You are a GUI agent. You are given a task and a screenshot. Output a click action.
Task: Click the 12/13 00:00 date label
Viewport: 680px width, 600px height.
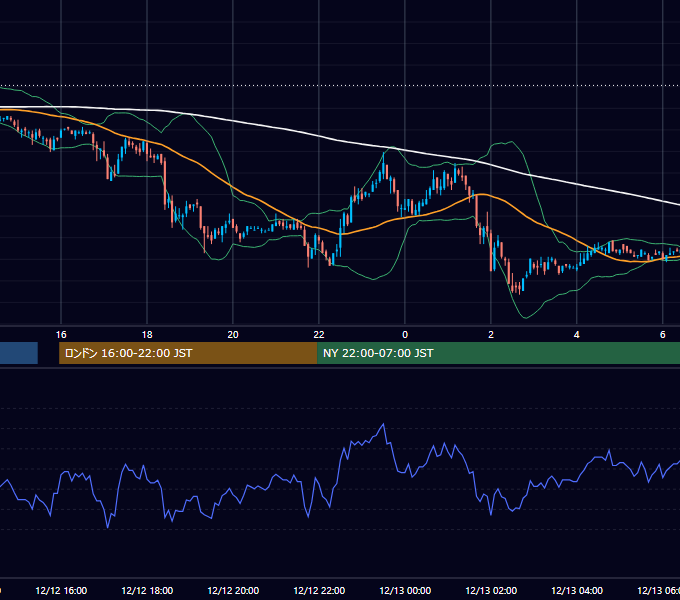[405, 590]
